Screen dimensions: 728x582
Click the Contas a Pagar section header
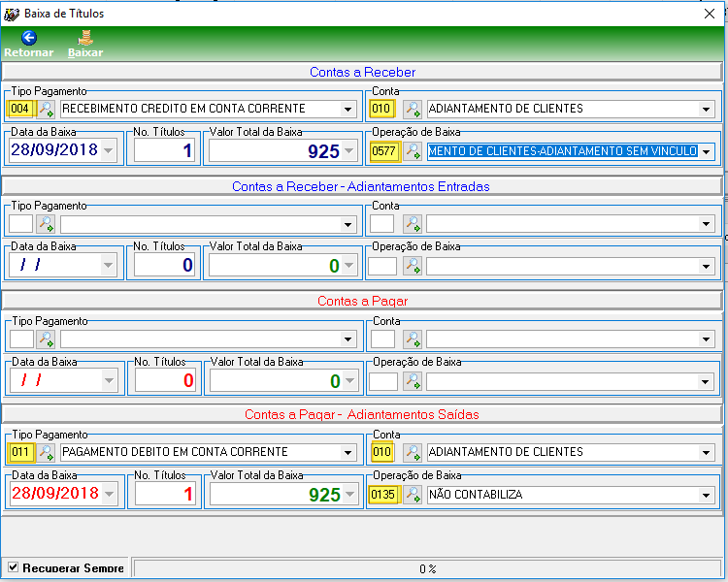coord(362,302)
